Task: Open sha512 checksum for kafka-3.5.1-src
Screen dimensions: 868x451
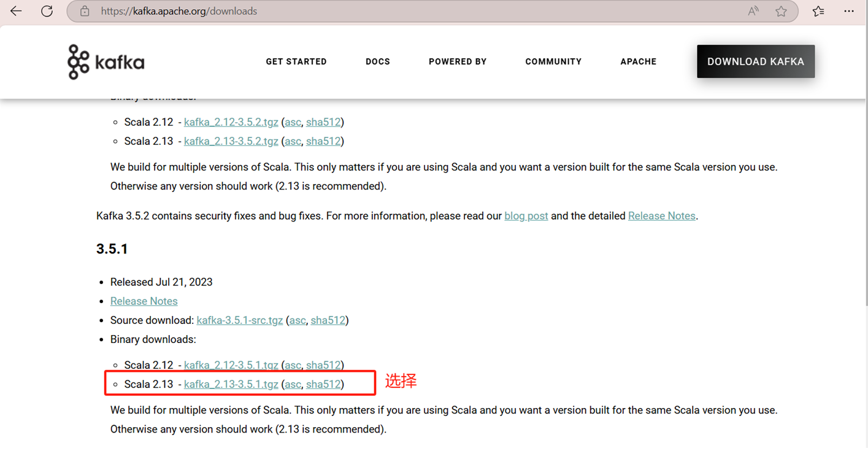Action: (328, 320)
